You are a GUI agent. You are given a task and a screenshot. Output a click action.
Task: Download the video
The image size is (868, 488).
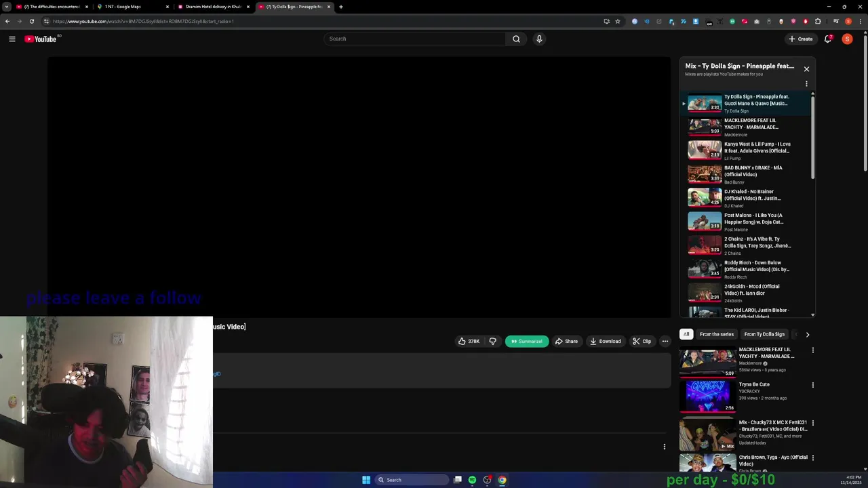(x=606, y=341)
